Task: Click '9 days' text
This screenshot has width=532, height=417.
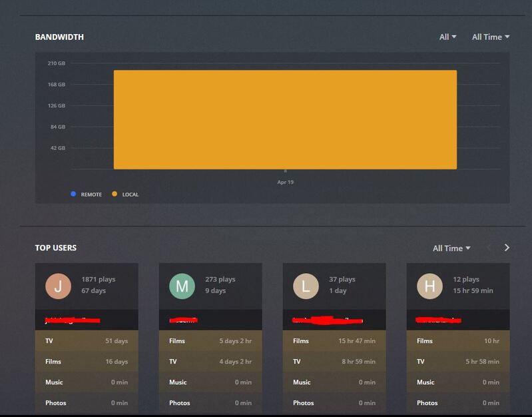Action: point(216,290)
